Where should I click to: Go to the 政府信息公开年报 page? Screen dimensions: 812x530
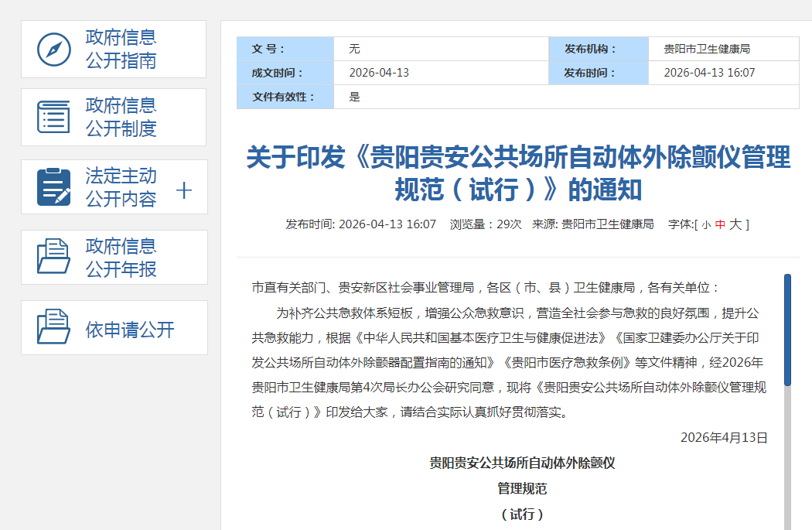(x=121, y=258)
